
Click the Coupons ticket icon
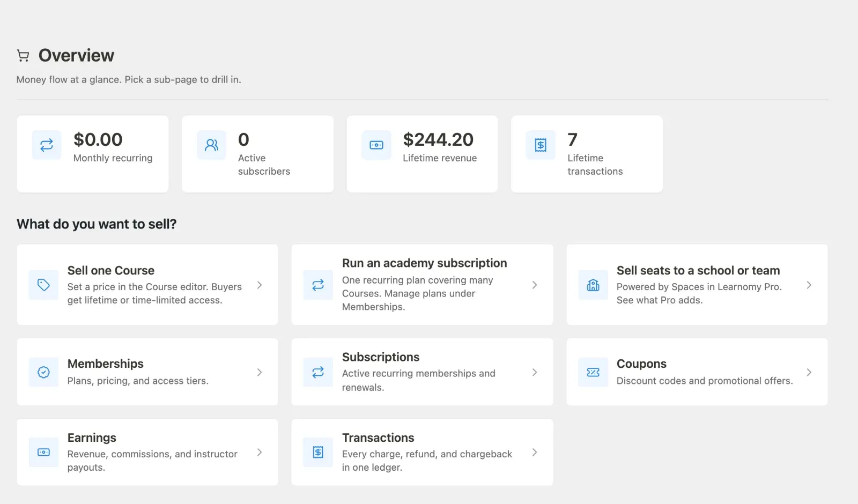(593, 372)
